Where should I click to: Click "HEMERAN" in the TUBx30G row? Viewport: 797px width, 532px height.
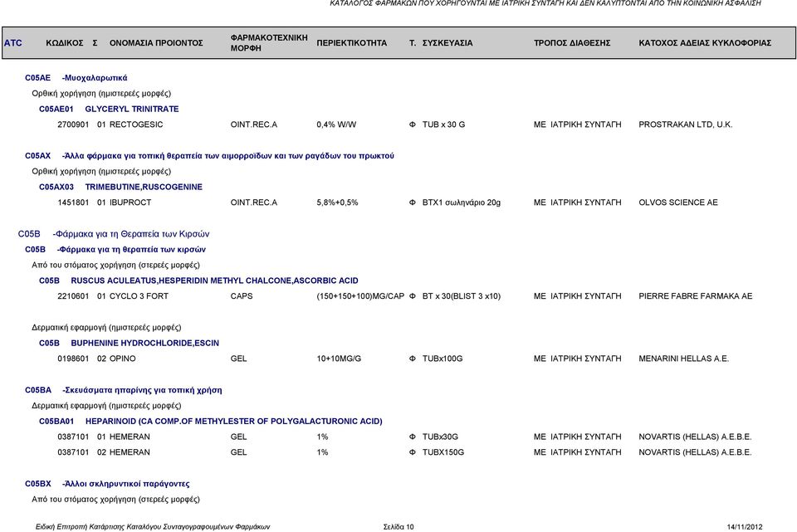click(x=130, y=437)
